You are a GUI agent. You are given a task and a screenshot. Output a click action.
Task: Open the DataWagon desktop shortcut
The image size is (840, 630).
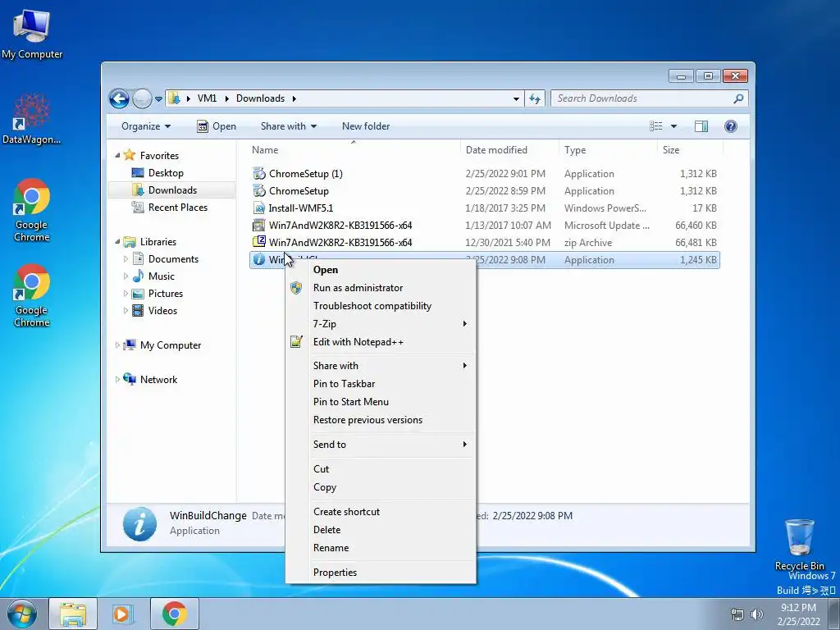click(32, 119)
